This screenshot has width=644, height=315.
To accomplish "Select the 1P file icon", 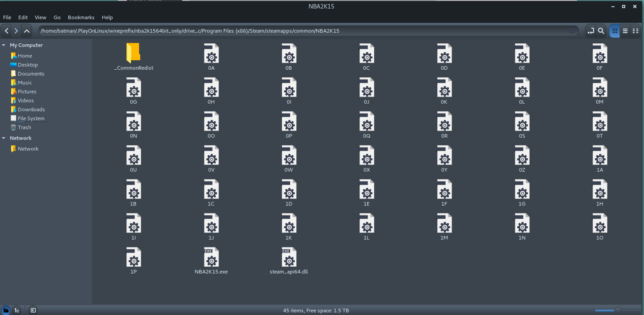I will coord(133,257).
